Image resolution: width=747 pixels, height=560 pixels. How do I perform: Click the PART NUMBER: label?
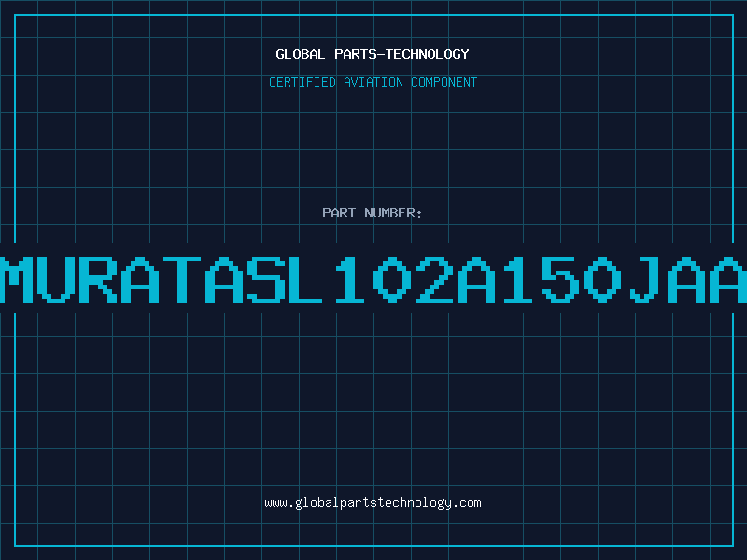tap(372, 213)
